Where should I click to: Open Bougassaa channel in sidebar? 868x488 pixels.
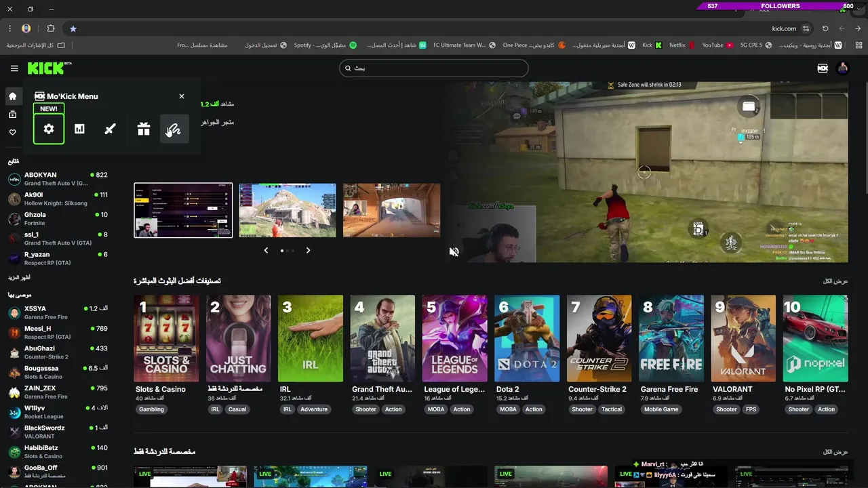coord(58,372)
